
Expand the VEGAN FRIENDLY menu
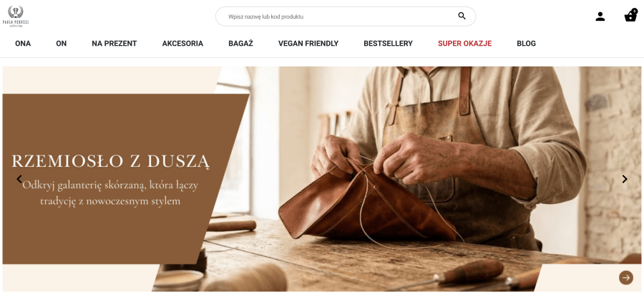(308, 44)
